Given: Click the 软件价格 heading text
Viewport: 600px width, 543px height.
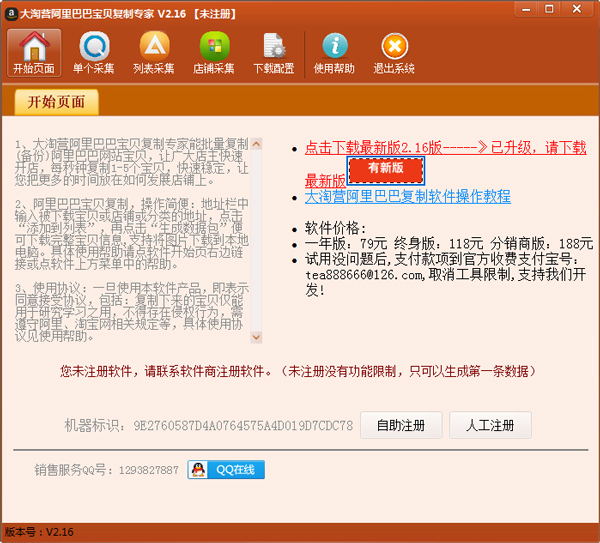Looking at the screenshot, I should pyautogui.click(x=335, y=228).
